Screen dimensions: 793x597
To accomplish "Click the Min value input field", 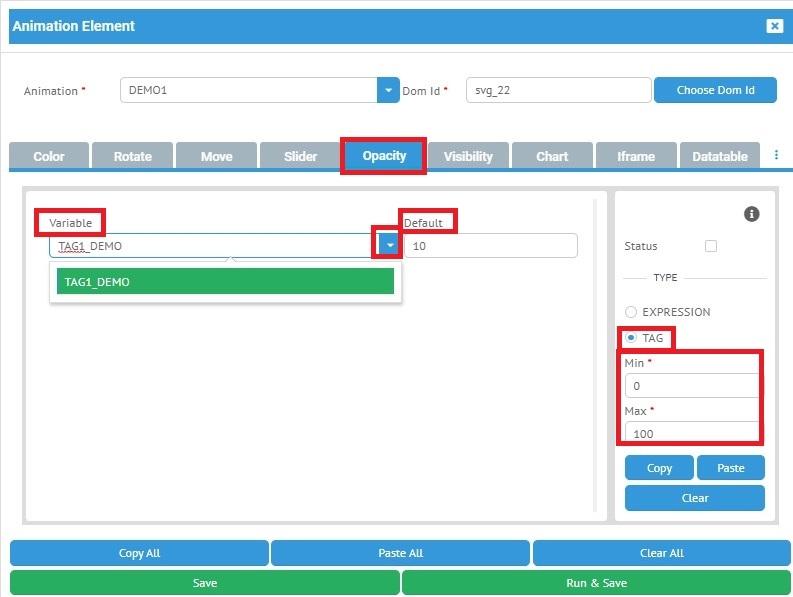I will click(690, 386).
